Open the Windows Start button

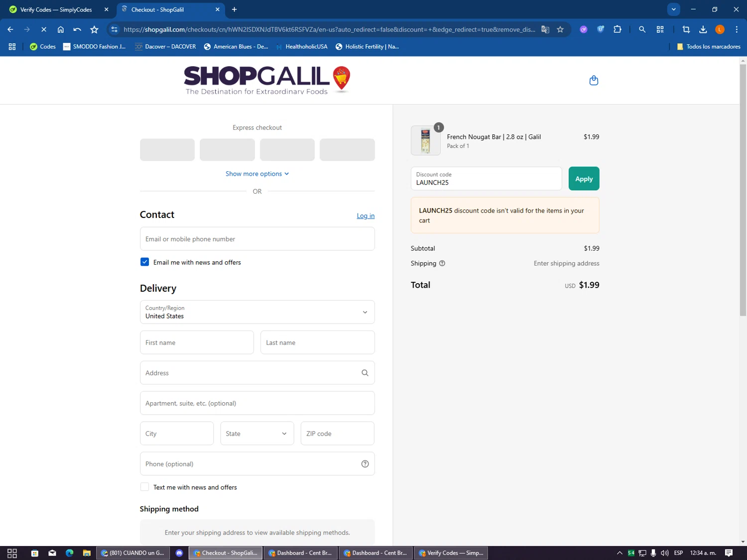click(x=12, y=553)
